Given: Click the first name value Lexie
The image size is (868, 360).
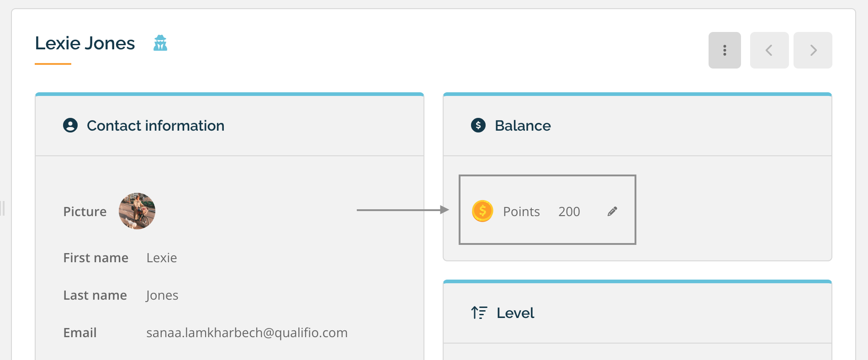Looking at the screenshot, I should [x=162, y=258].
